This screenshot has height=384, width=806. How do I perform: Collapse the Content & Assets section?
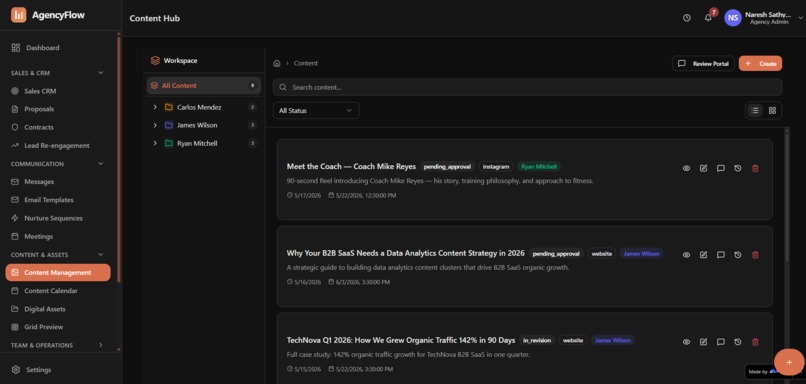pos(101,254)
